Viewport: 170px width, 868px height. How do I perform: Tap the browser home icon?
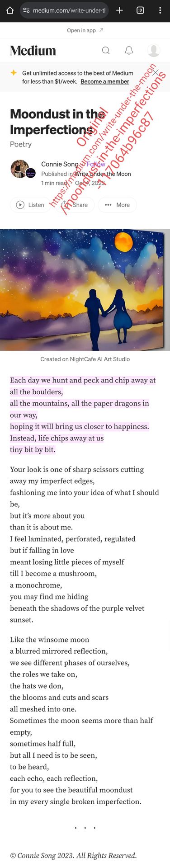10,10
